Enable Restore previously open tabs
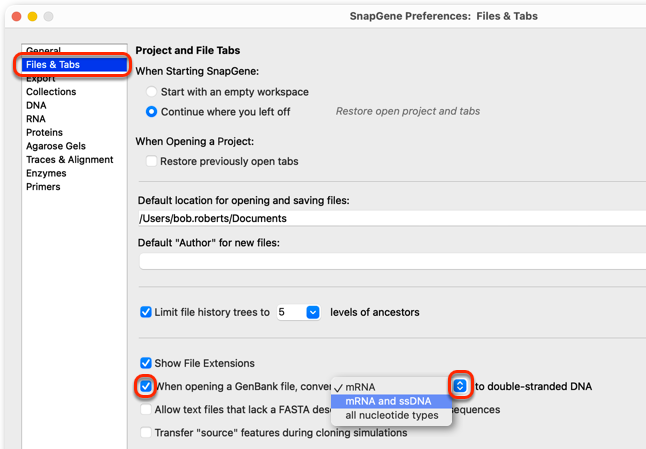Viewport: 646px width, 449px height. (x=152, y=161)
